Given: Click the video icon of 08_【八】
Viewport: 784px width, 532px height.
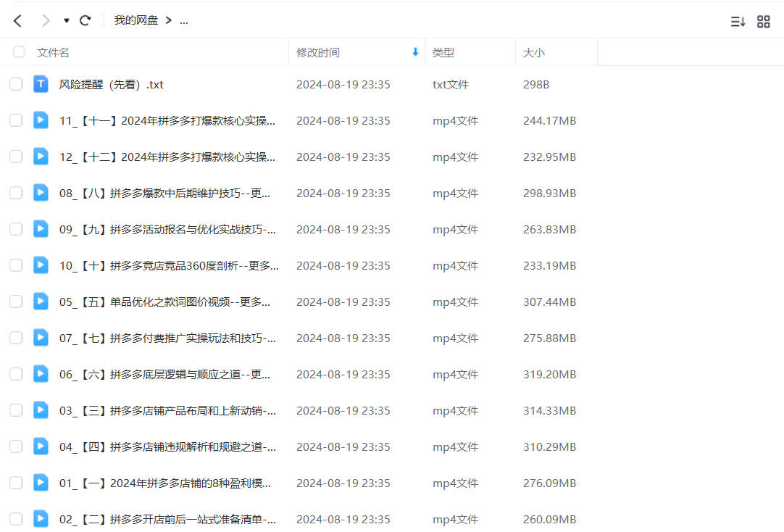Looking at the screenshot, I should 41,193.
